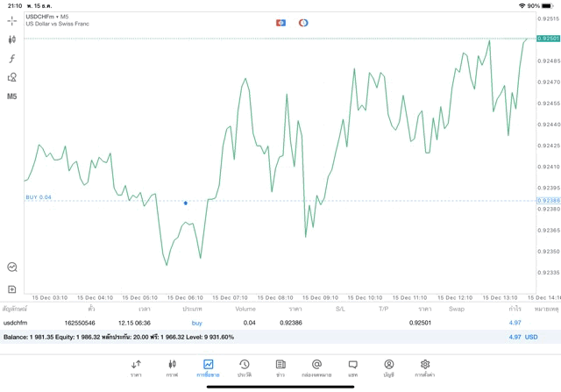Image resolution: width=561 pixels, height=392 pixels.
Task: Tap the BUY 0.04 order line label
Action: click(39, 197)
